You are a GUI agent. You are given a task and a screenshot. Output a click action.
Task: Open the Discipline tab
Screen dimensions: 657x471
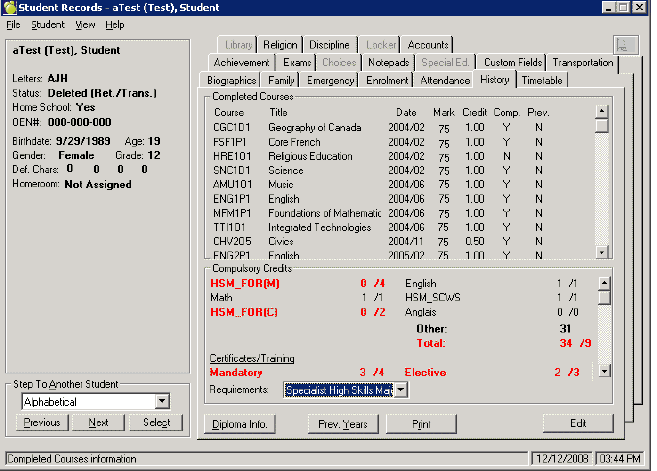coord(329,45)
